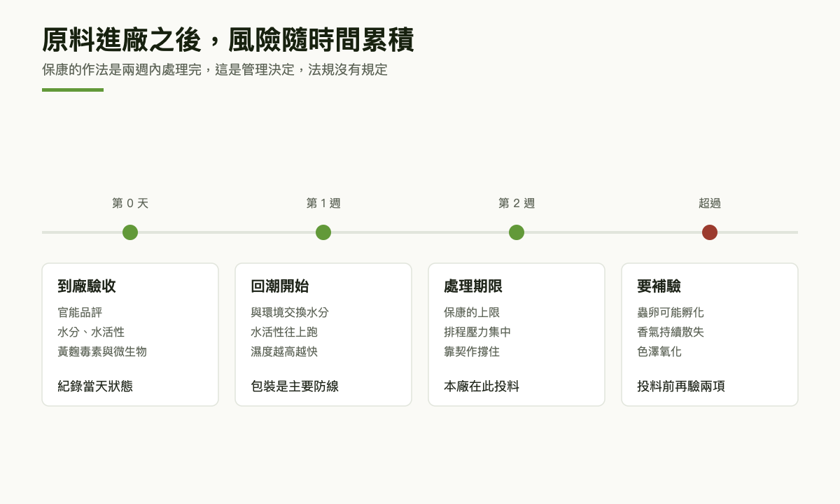Click the 紀錄當天狀態 footer text
Image resolution: width=840 pixels, height=504 pixels.
click(x=95, y=386)
